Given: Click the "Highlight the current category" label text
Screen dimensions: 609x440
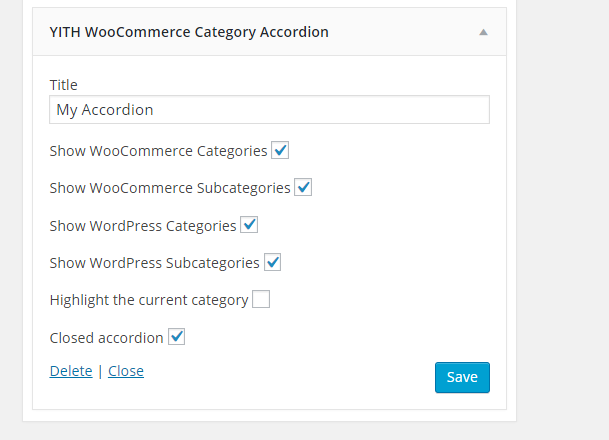Looking at the screenshot, I should tap(148, 300).
